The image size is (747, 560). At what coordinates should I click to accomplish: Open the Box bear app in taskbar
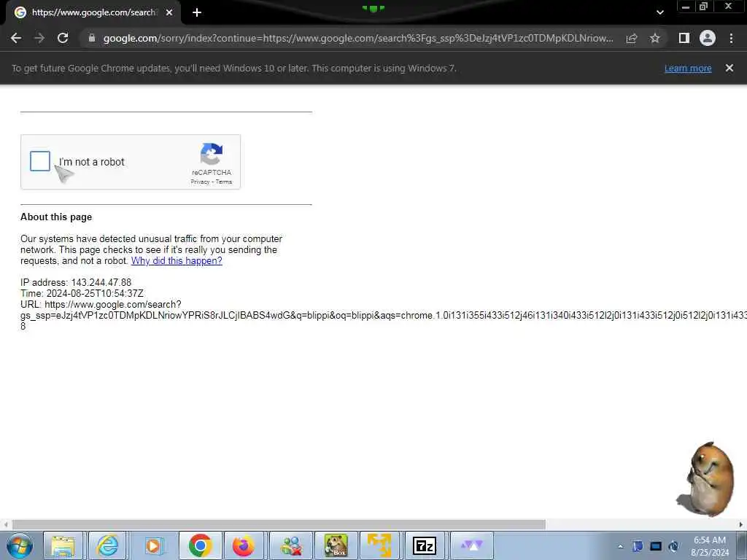tap(336, 545)
